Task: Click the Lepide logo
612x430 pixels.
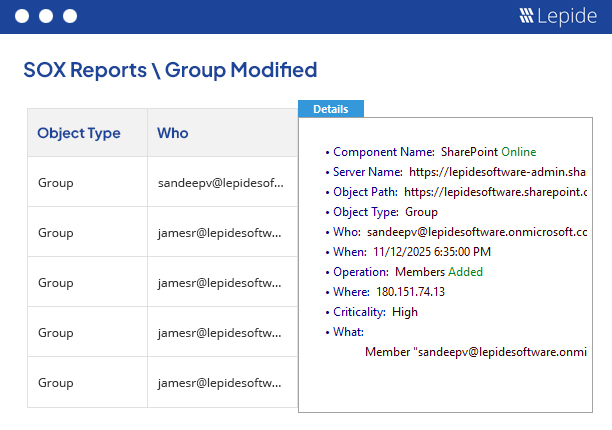Action: pos(558,16)
